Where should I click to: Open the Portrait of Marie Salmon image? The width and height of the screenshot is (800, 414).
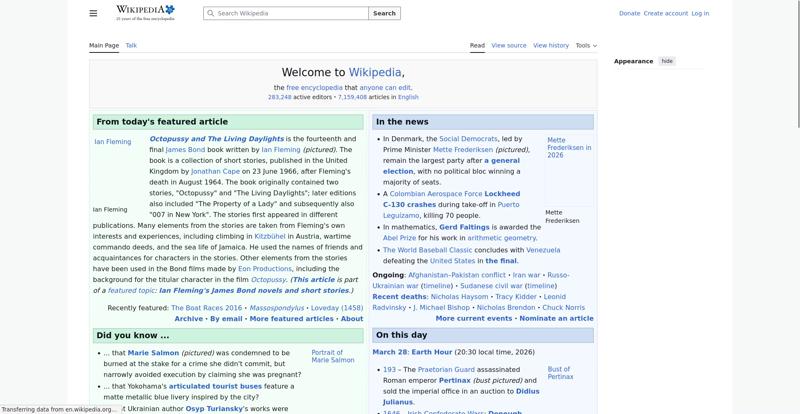332,356
